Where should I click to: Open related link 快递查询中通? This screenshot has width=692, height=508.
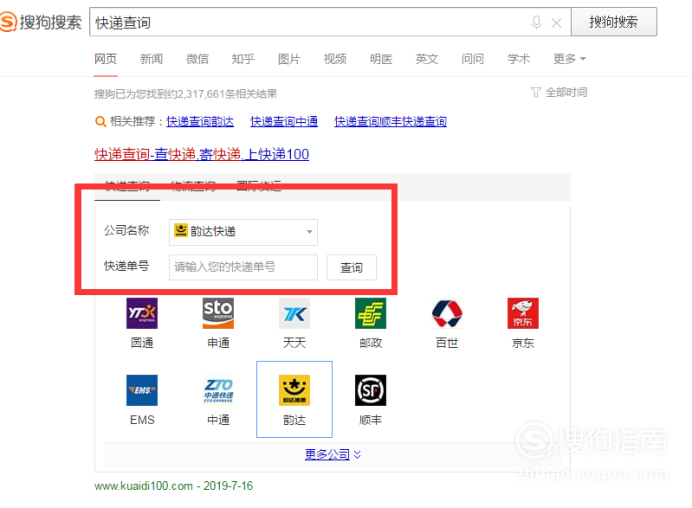pyautogui.click(x=284, y=121)
